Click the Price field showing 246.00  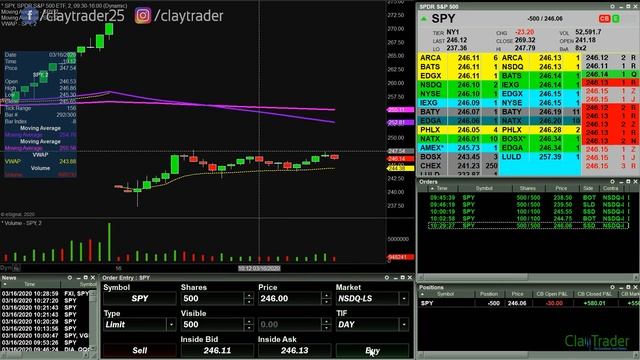[290, 299]
